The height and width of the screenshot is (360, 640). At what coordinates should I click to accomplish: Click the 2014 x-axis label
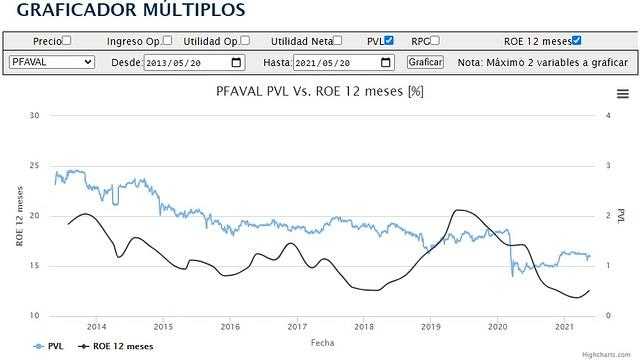coord(96,327)
